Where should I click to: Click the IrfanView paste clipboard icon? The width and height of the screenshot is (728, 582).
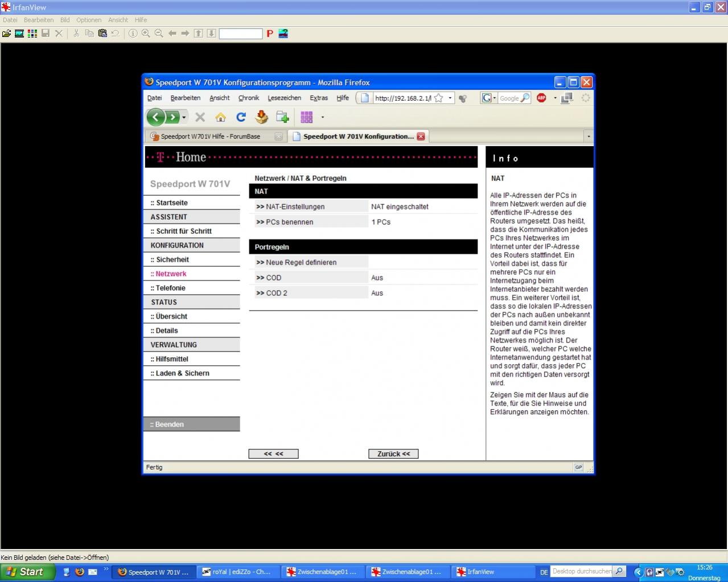pos(102,34)
